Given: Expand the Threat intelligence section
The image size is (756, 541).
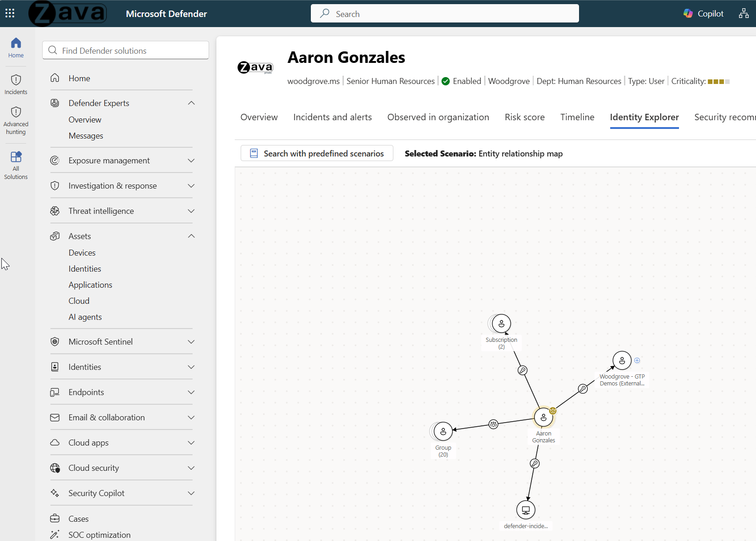Looking at the screenshot, I should click(x=192, y=211).
